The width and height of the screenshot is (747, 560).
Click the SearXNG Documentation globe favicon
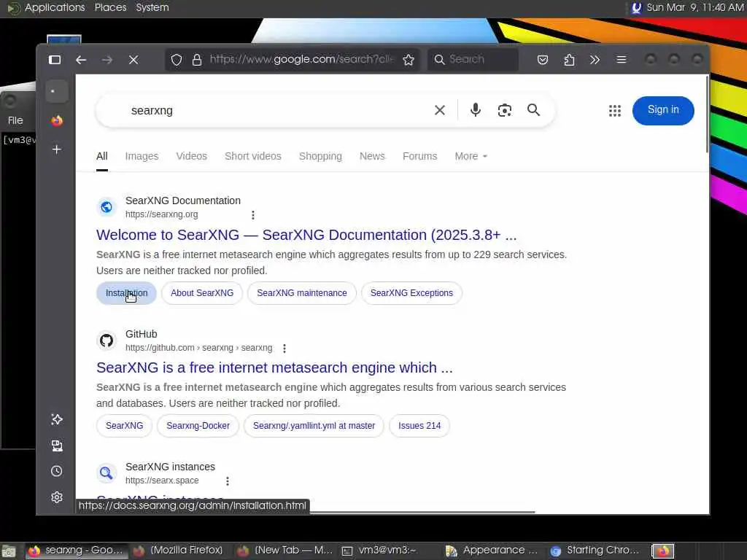(x=107, y=207)
